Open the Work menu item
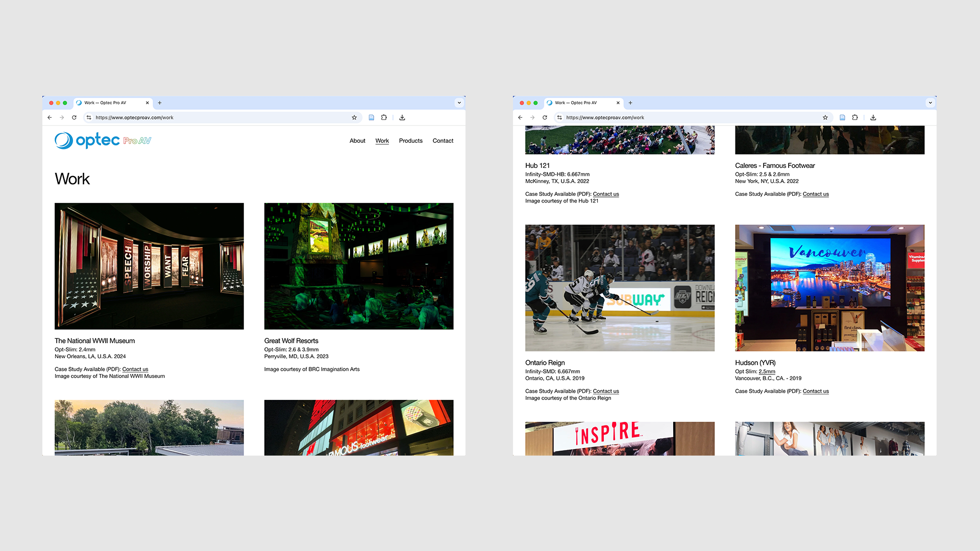Image resolution: width=980 pixels, height=551 pixels. coord(382,141)
